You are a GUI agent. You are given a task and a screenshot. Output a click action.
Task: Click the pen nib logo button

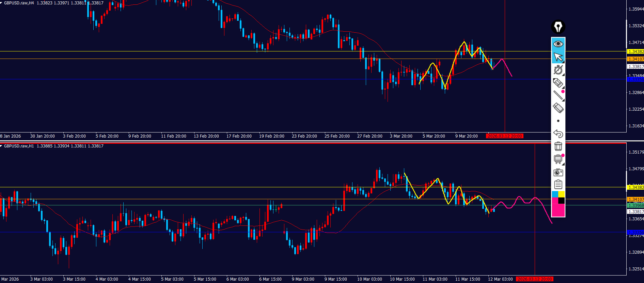[558, 27]
